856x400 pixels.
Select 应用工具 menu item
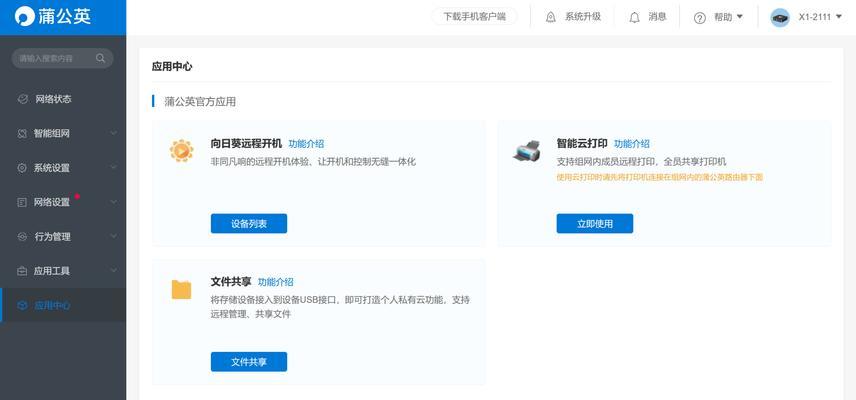click(x=63, y=271)
